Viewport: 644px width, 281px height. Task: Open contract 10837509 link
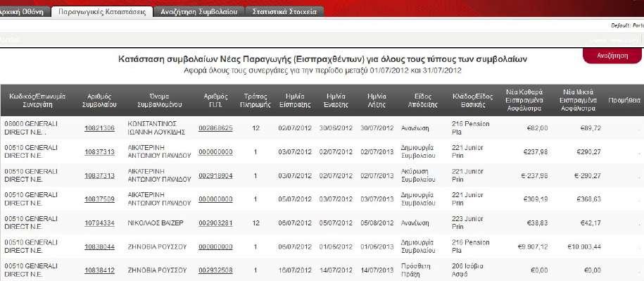99,199
